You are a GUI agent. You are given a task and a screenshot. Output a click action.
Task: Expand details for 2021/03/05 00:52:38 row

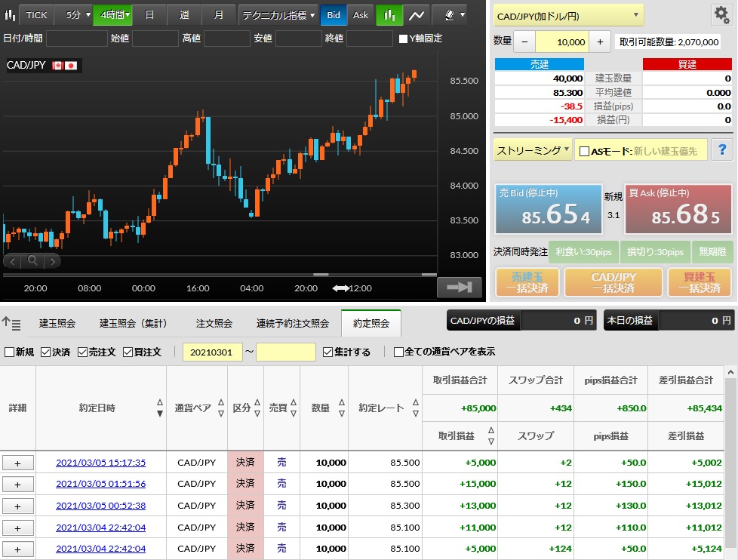(x=18, y=506)
